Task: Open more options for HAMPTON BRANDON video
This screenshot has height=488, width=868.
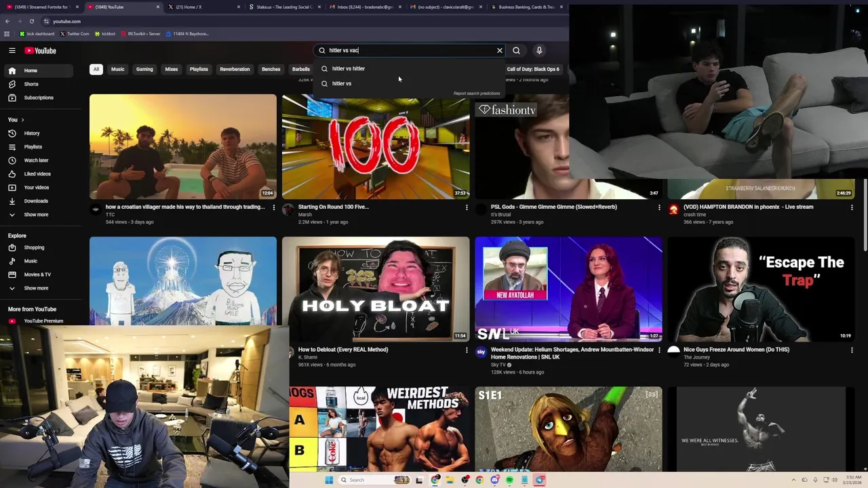Action: [852, 207]
